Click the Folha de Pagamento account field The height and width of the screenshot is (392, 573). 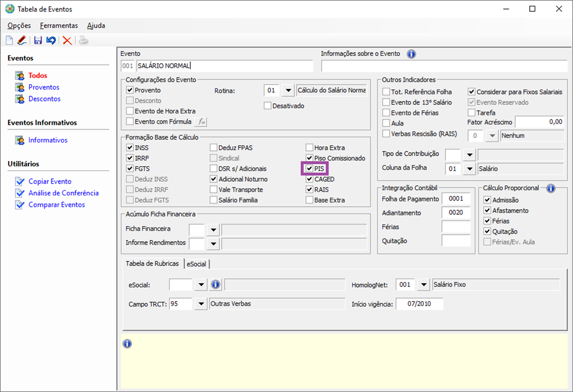[456, 198]
